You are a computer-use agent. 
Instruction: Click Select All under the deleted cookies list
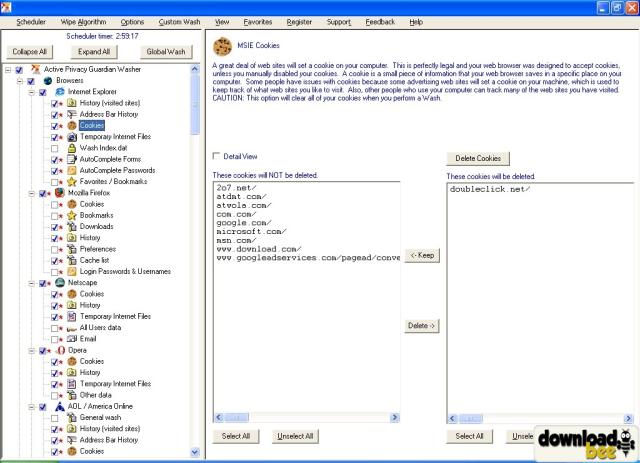tap(469, 436)
